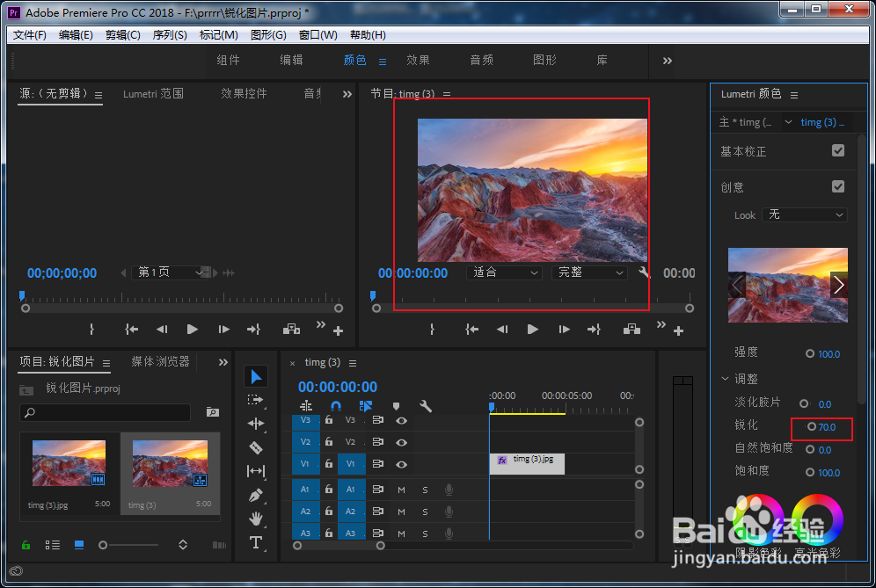Open master clip dropdown arrow in Lumetri
This screenshot has height=588, width=876.
click(788, 122)
